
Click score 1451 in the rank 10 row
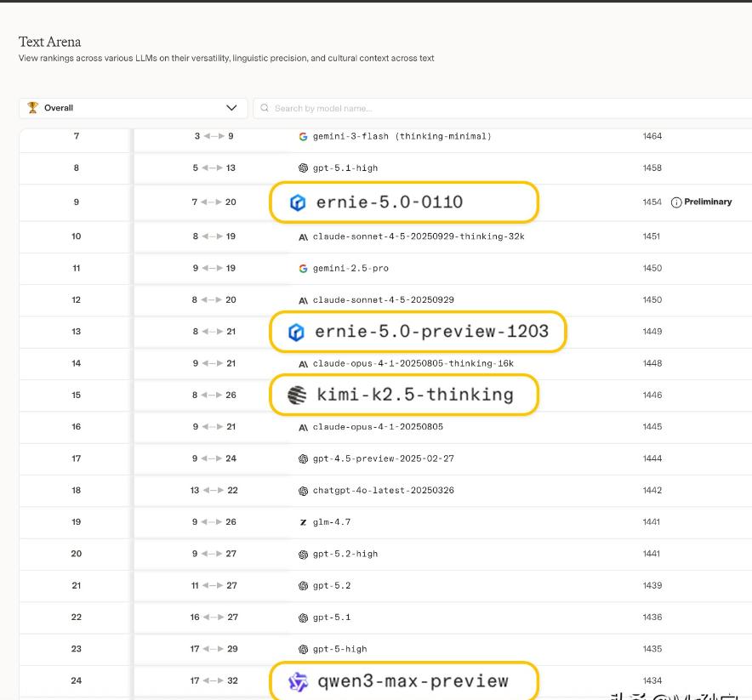652,236
